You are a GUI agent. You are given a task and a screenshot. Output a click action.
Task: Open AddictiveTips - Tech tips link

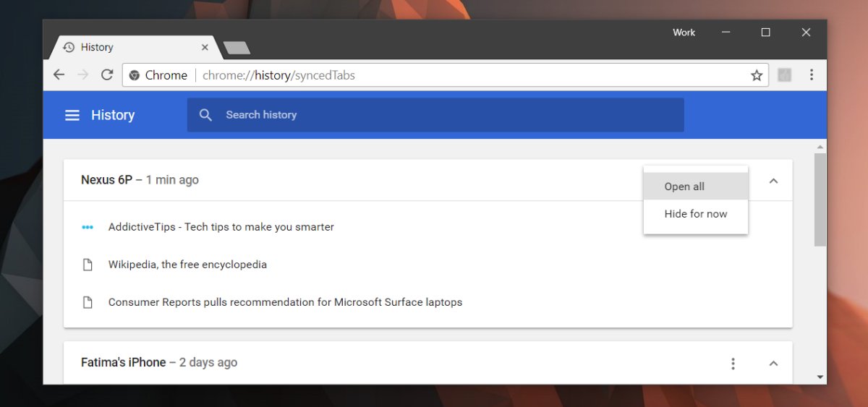(221, 227)
